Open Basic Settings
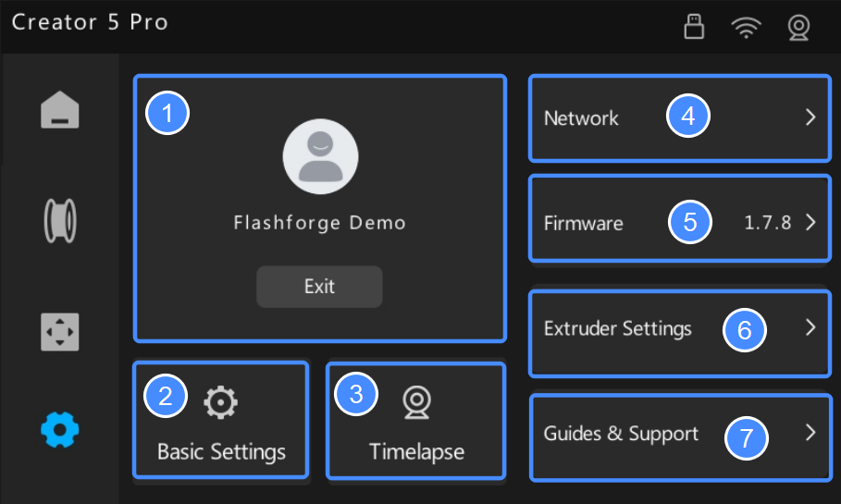Screen dimensions: 841x504 (221, 420)
